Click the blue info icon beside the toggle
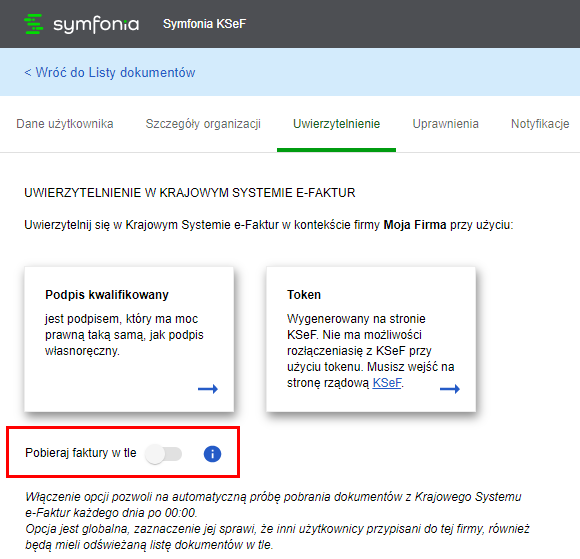This screenshot has width=580, height=559. (212, 454)
